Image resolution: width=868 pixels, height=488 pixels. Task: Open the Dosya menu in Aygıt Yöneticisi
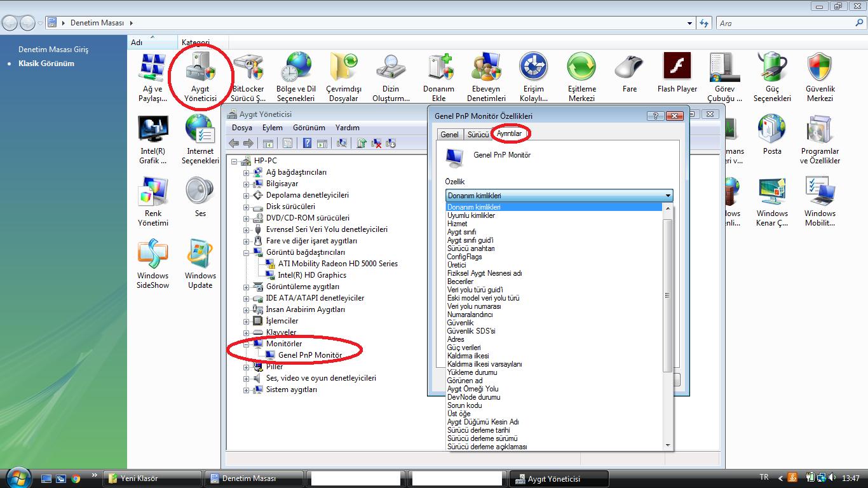241,128
